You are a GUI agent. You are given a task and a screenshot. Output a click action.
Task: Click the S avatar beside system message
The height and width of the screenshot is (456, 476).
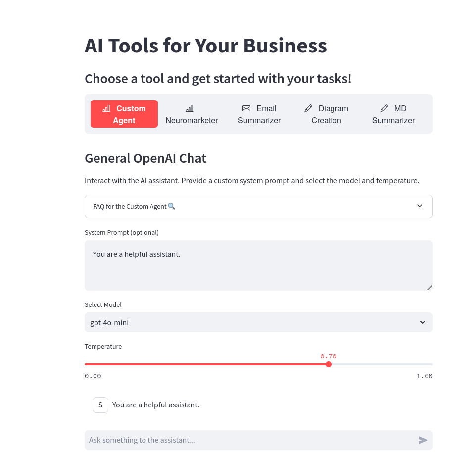[100, 405]
